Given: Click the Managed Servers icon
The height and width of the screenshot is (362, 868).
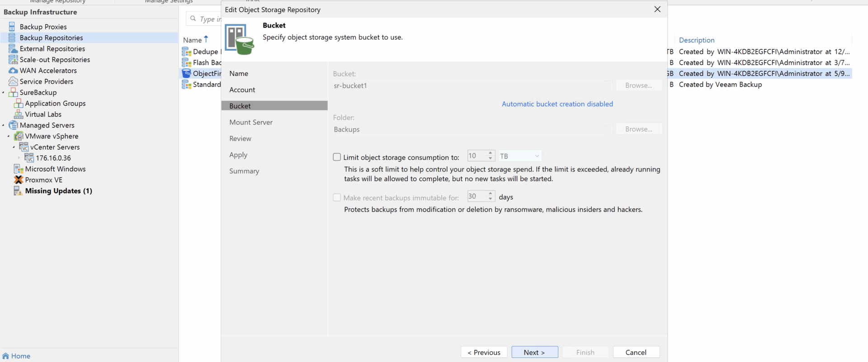Looking at the screenshot, I should click(x=13, y=125).
